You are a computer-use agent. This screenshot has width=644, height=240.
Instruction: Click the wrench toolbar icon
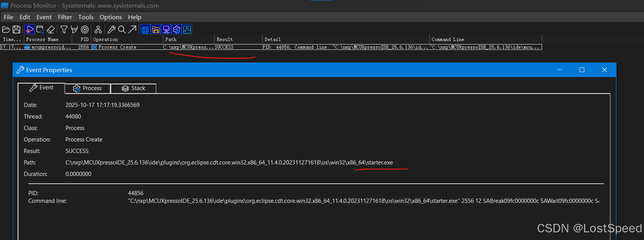point(112,30)
